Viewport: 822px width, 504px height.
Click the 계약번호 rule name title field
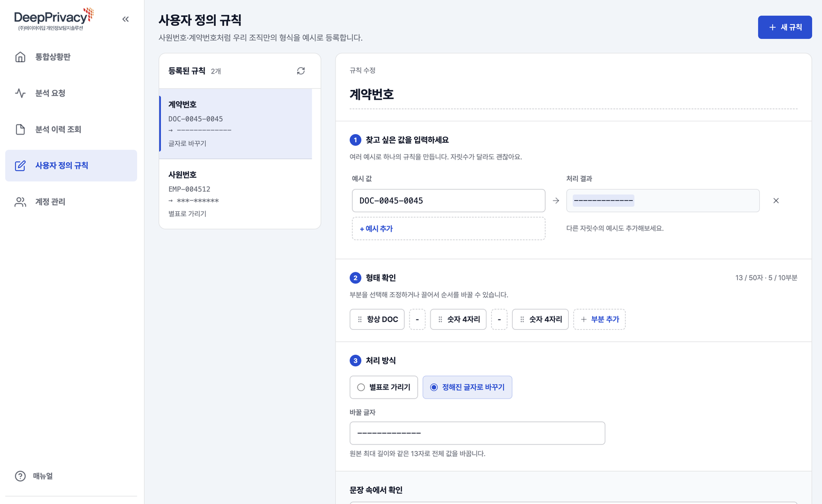[x=573, y=95]
